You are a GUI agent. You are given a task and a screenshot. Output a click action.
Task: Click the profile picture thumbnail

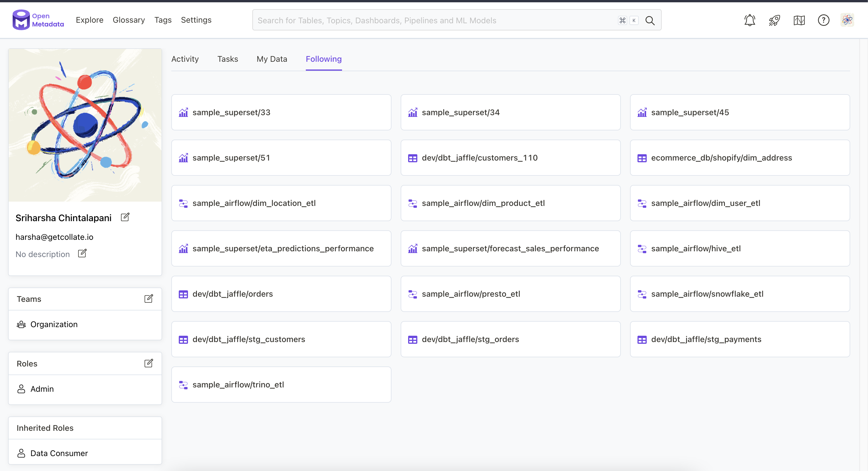pos(85,125)
